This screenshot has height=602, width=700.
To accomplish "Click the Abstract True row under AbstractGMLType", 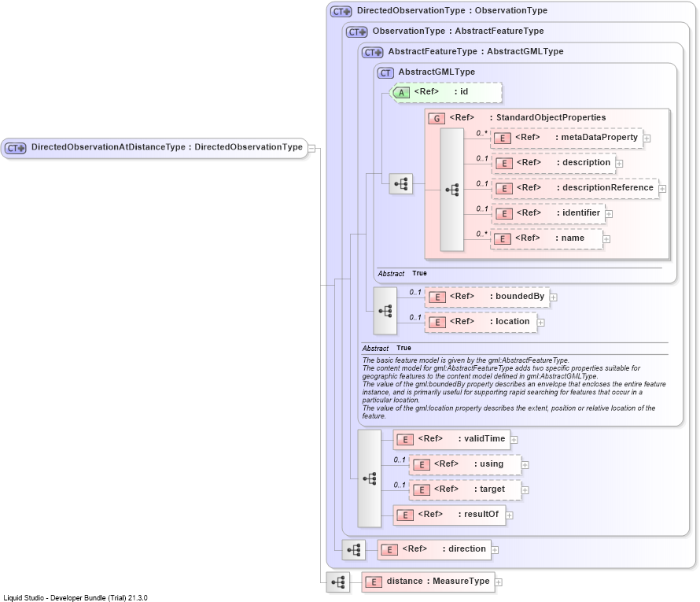I will pos(402,273).
